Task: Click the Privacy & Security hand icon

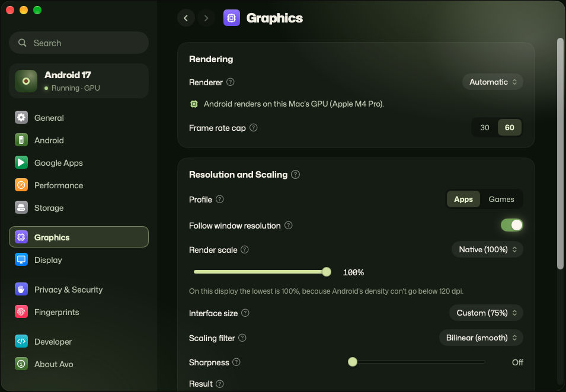Action: click(x=21, y=289)
